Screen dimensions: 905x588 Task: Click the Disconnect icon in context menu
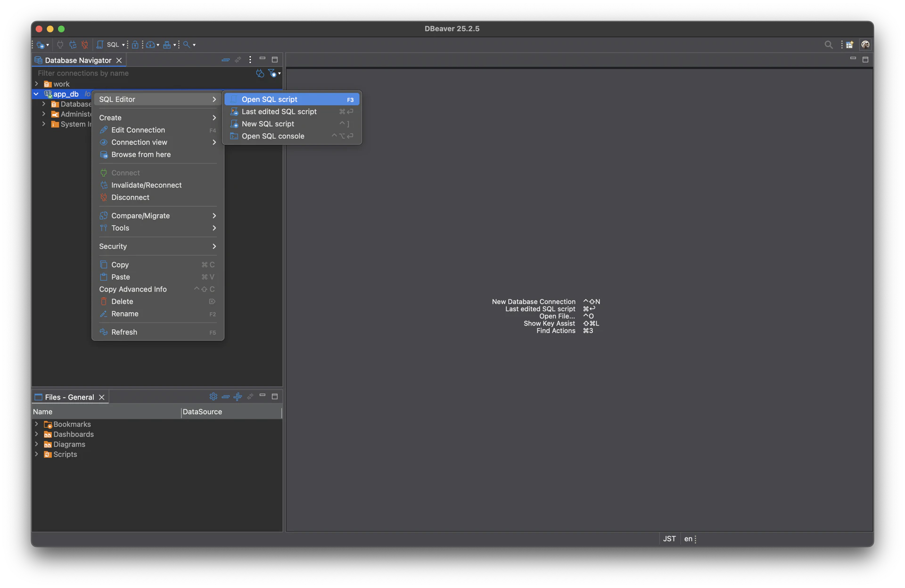(104, 197)
